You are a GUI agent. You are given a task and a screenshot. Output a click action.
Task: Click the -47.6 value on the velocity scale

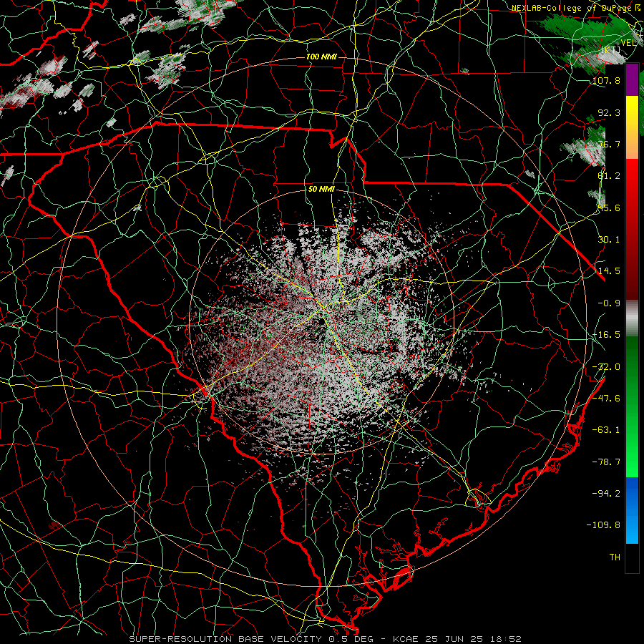click(606, 399)
